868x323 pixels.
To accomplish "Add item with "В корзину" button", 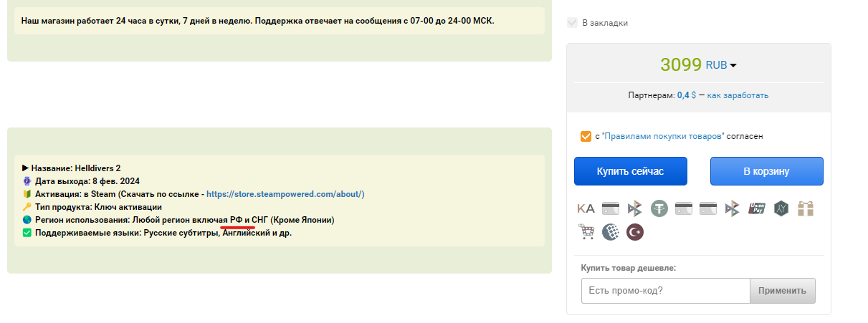I will pyautogui.click(x=766, y=171).
